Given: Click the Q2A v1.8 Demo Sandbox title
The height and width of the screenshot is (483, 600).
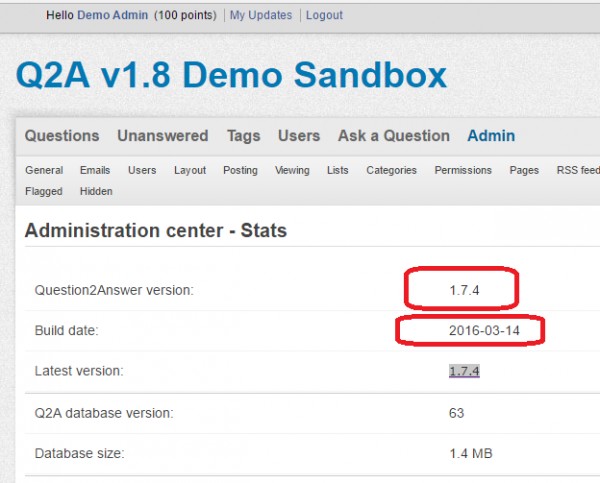Looking at the screenshot, I should pyautogui.click(x=231, y=75).
